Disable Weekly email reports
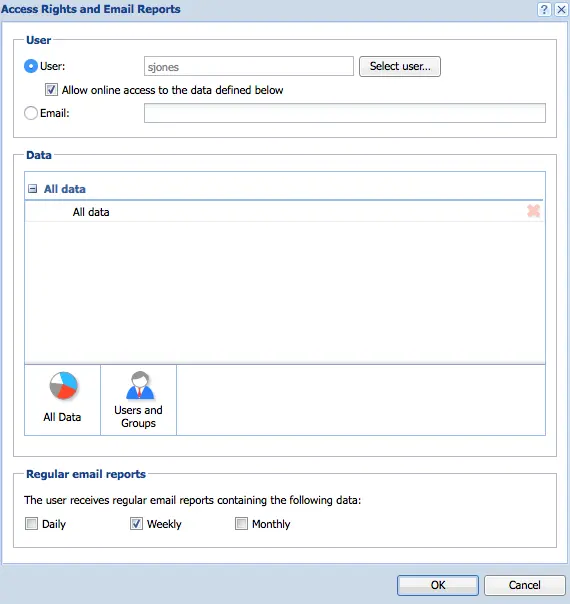The image size is (570, 604). coord(136,524)
